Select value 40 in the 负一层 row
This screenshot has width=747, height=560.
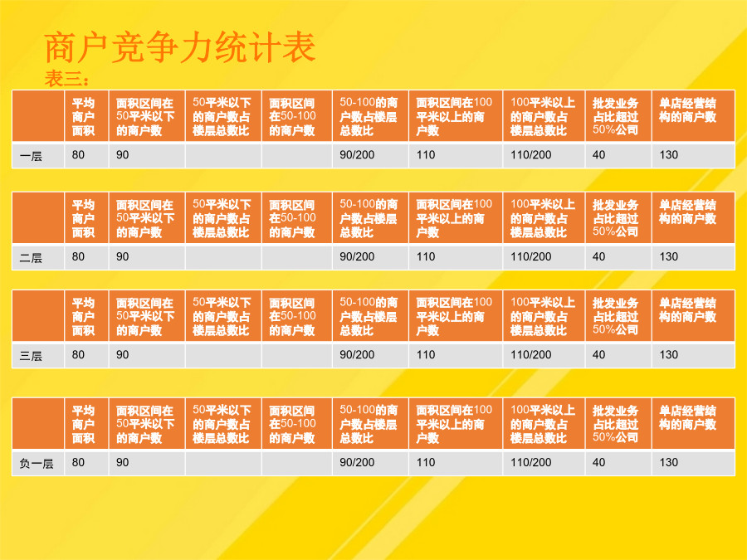point(599,463)
